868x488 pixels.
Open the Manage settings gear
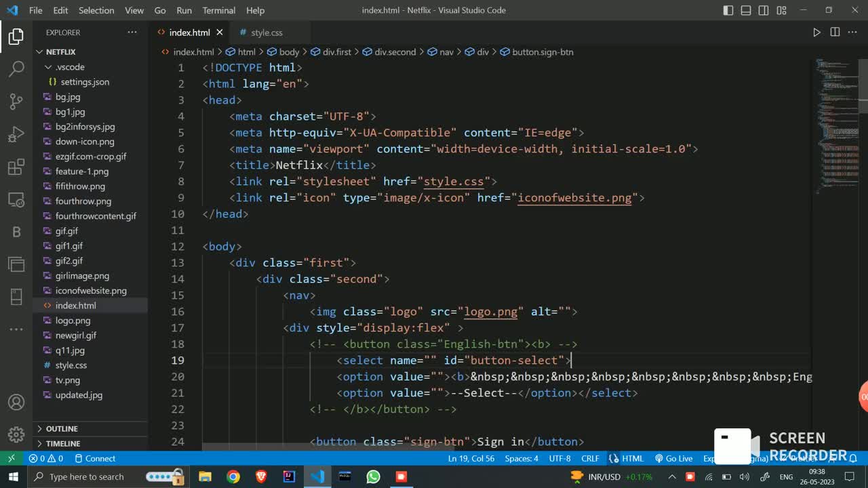point(16,434)
